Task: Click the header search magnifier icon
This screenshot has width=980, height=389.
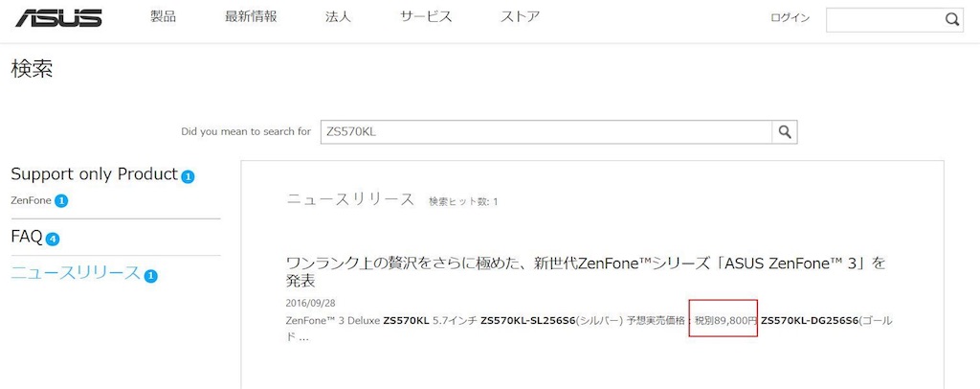Action: tap(952, 19)
